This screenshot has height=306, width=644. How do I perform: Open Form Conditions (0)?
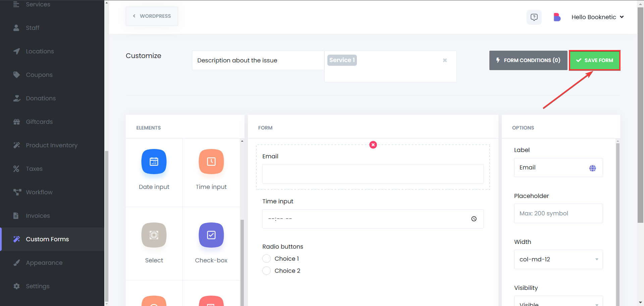click(528, 60)
